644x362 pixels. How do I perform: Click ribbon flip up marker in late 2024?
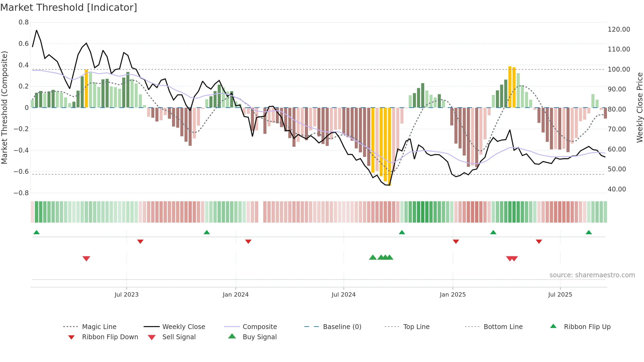(402, 232)
